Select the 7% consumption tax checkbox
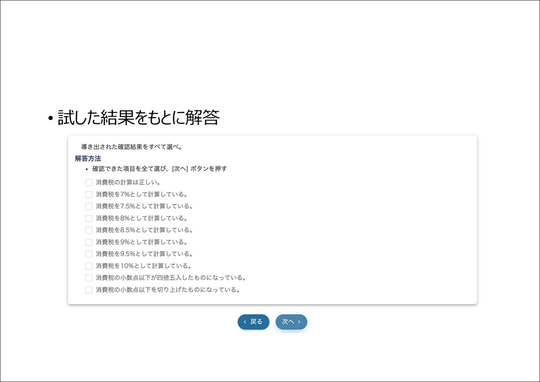 [89, 195]
